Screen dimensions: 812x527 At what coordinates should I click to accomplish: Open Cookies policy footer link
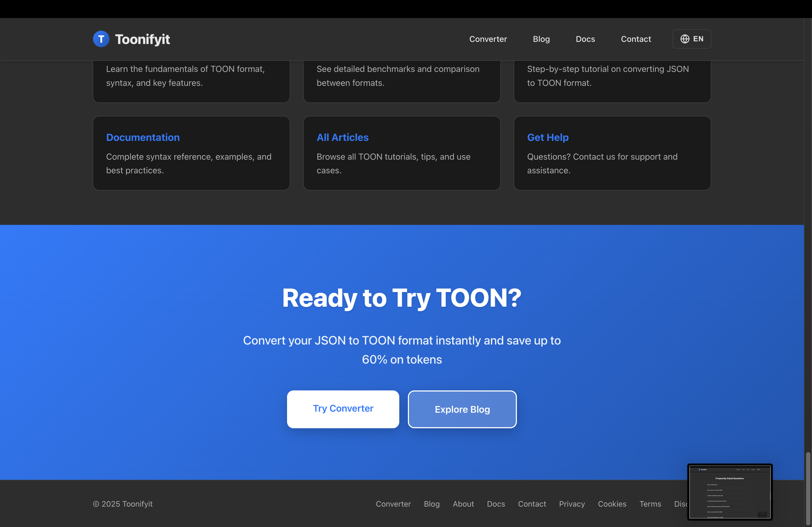coord(612,504)
